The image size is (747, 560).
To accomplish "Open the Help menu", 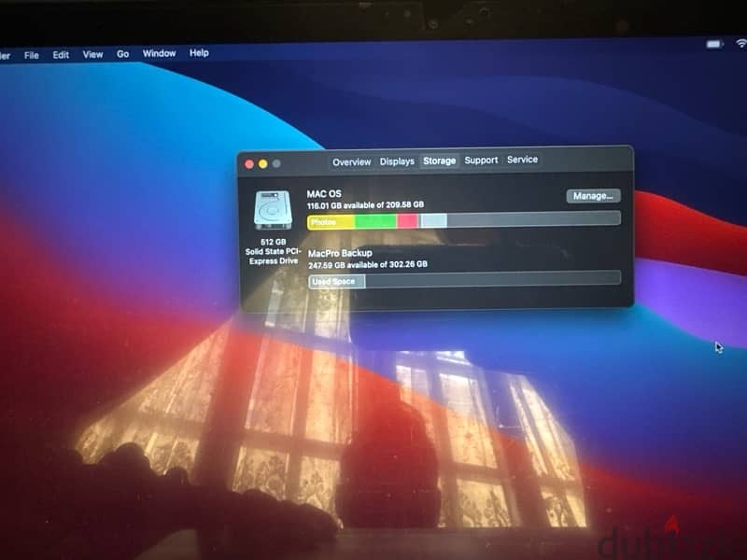I will [199, 53].
